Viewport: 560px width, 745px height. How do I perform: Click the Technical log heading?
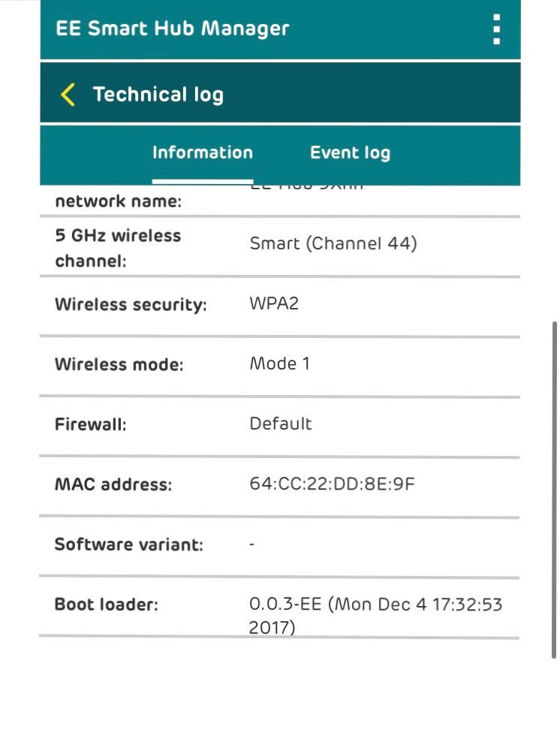(x=158, y=95)
